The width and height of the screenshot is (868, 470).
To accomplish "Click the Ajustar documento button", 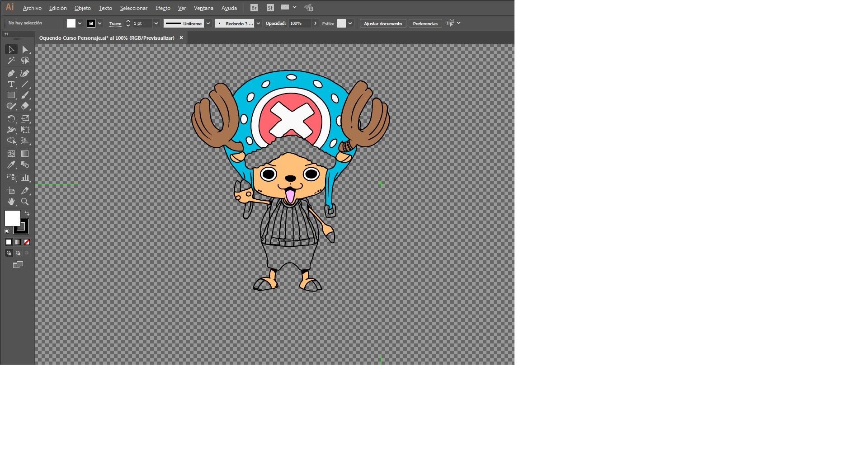I will 383,23.
